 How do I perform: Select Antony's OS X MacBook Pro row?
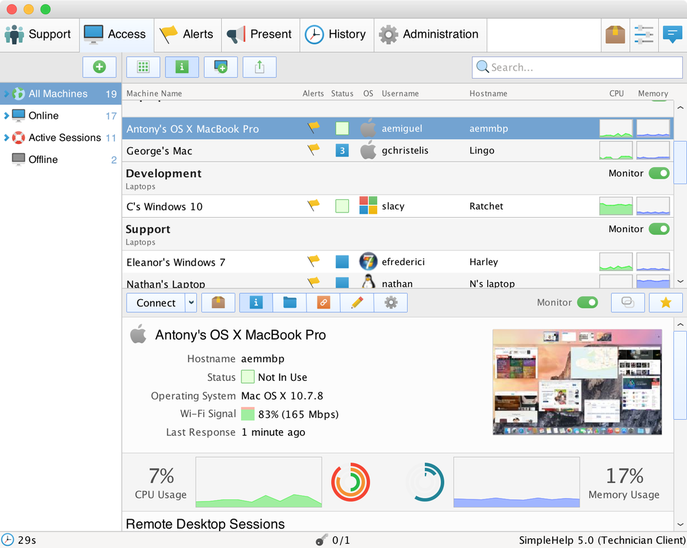397,129
